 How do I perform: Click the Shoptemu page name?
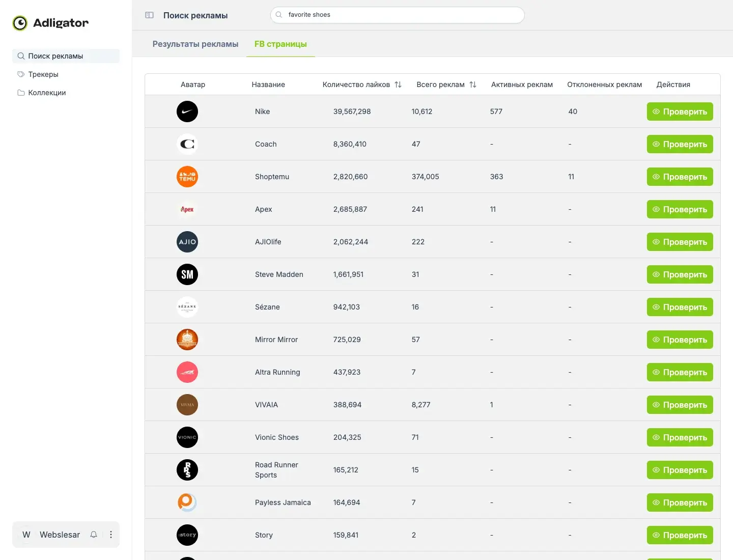point(272,177)
